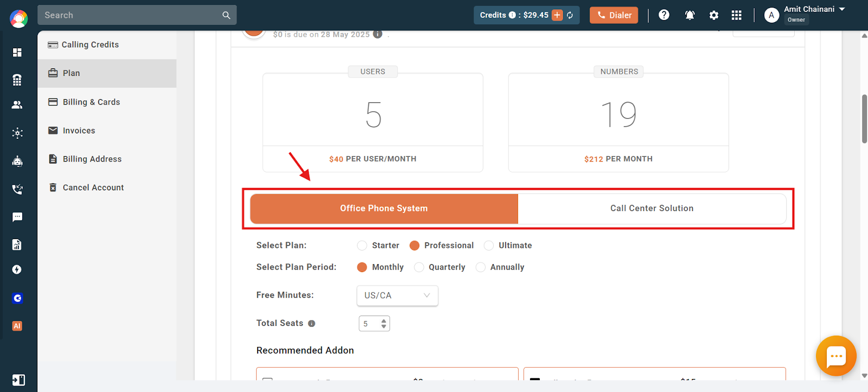This screenshot has height=392, width=868.
Task: Open the apps grid icon in header
Action: 736,15
